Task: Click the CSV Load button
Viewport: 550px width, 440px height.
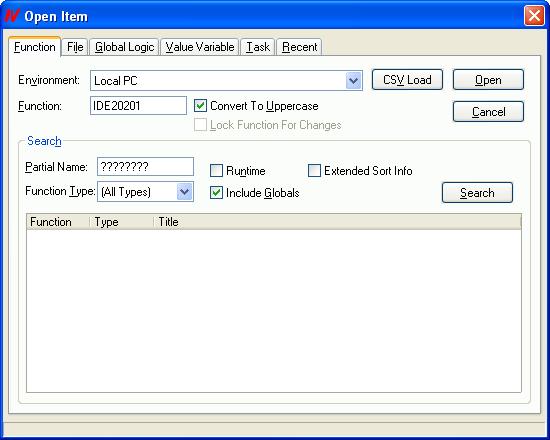Action: coord(407,80)
